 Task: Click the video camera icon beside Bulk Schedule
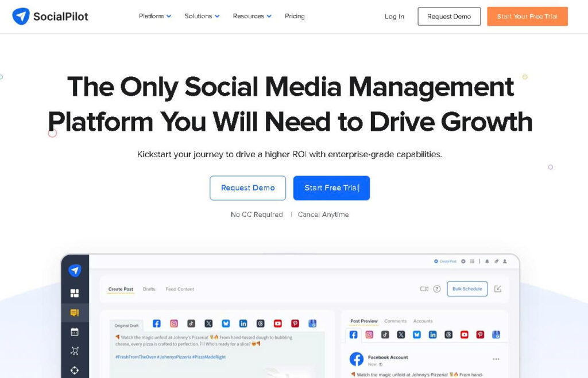(424, 289)
